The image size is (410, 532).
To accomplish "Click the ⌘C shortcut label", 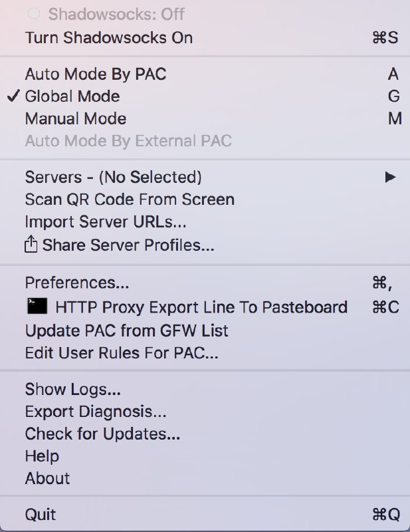I will pos(385,307).
